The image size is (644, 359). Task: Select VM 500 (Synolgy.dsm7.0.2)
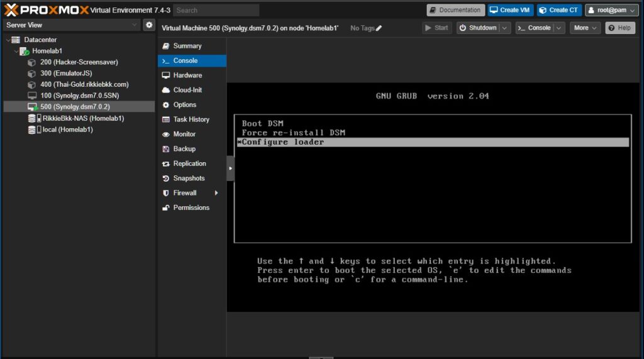(75, 106)
